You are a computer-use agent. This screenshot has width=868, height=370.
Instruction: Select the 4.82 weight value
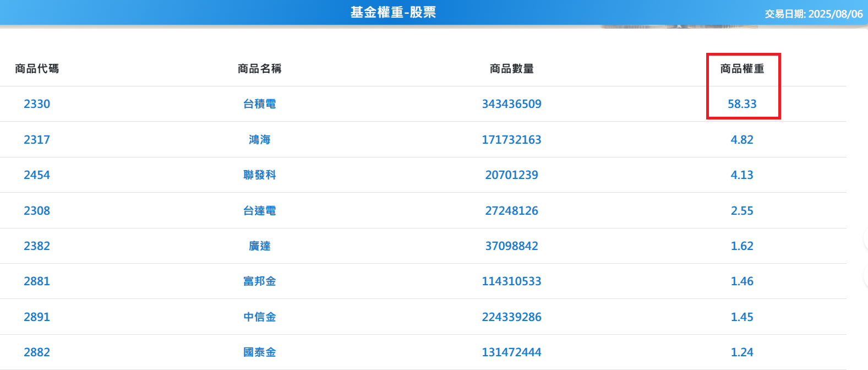(x=742, y=140)
